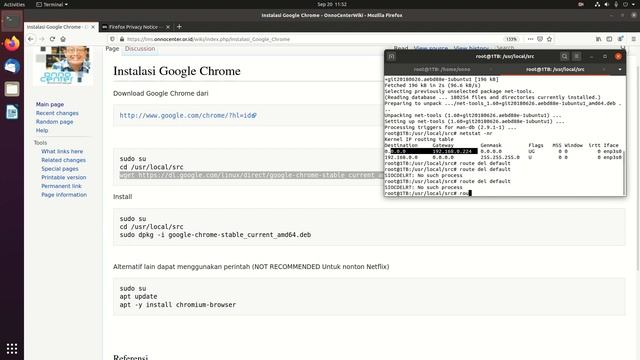Launch Thunderbird mail from the dock
The width and height of the screenshot is (640, 360).
point(11,66)
